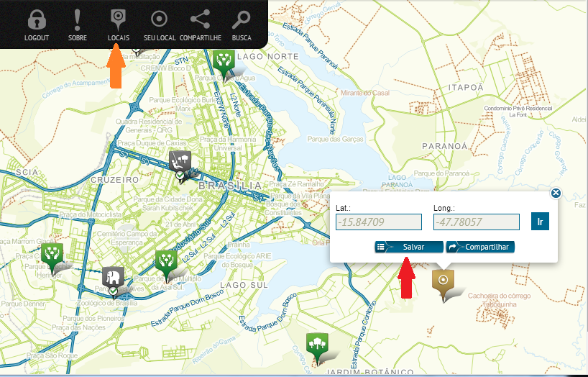Click the elephant zoo marker
This screenshot has width=588, height=377.
(x=113, y=277)
